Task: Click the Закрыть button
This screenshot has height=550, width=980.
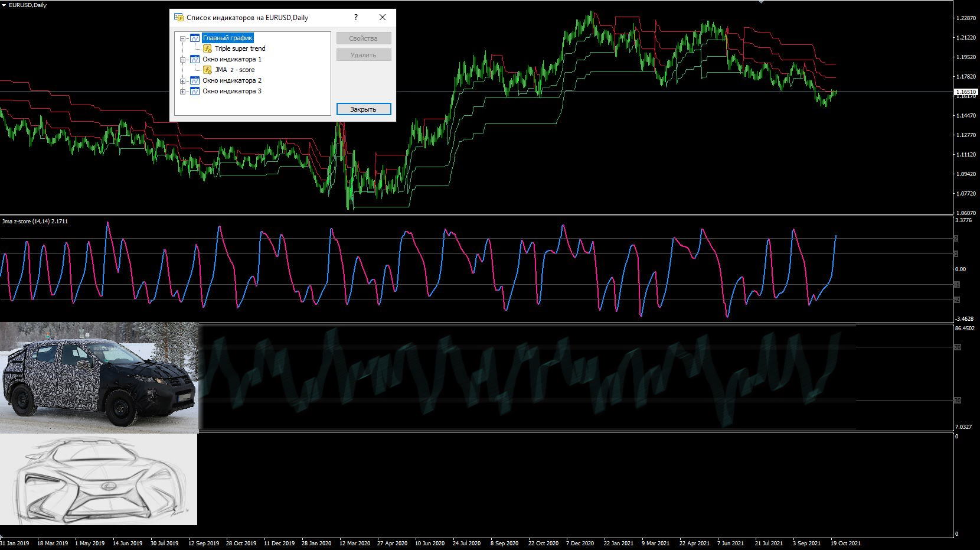Action: 363,109
